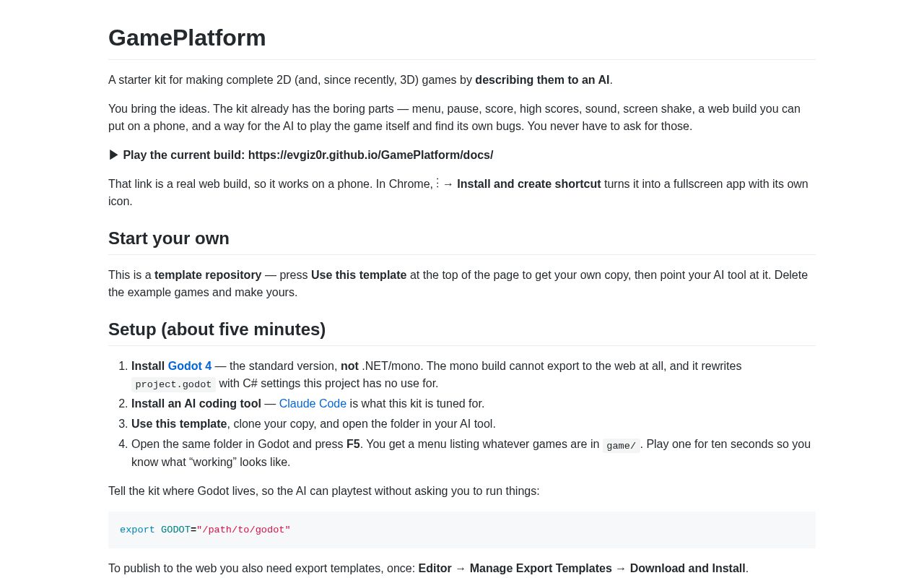Viewport: 924px width, 578px height.
Task: Click the bold "template repository" text
Action: click(208, 275)
